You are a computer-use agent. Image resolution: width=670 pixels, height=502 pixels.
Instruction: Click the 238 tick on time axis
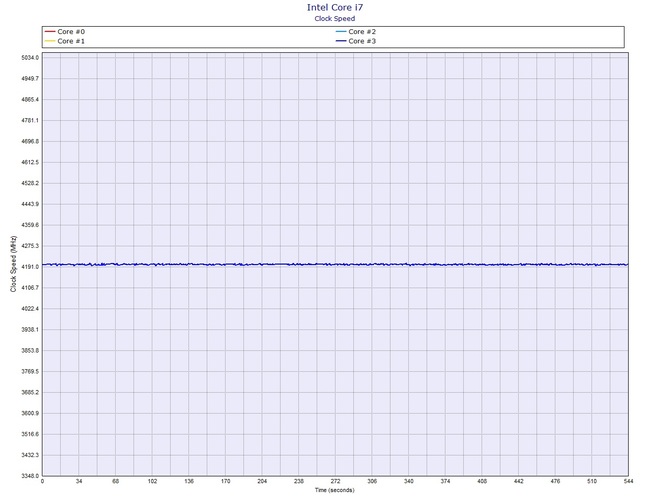tap(299, 481)
